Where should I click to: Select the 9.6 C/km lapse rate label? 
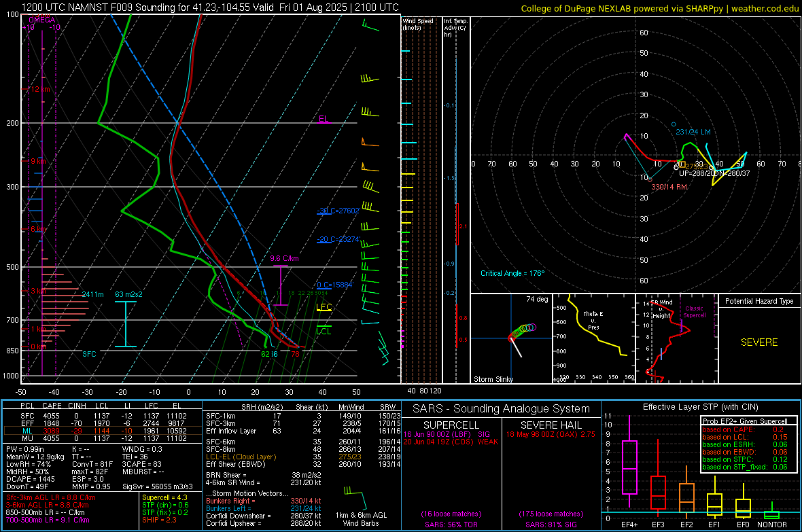click(x=284, y=258)
